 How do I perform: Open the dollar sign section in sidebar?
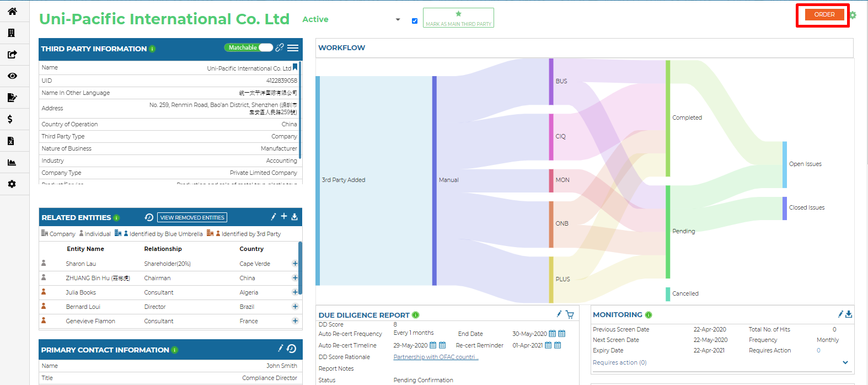click(x=10, y=119)
